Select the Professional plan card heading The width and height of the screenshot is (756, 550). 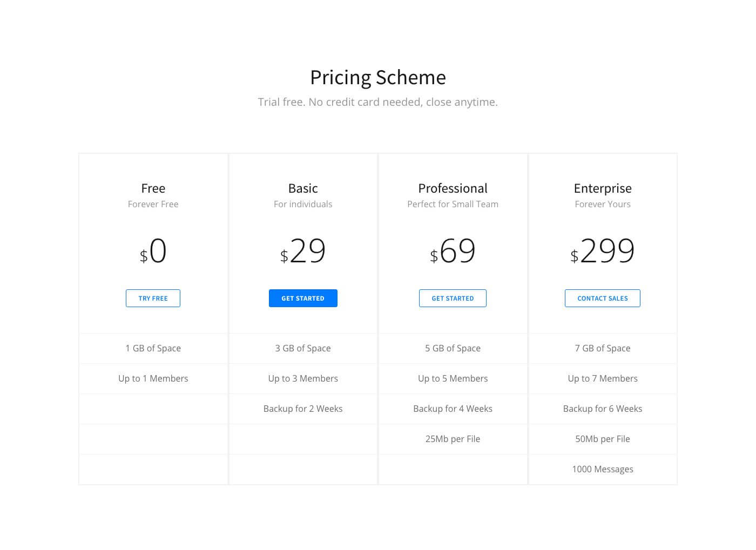tap(453, 188)
